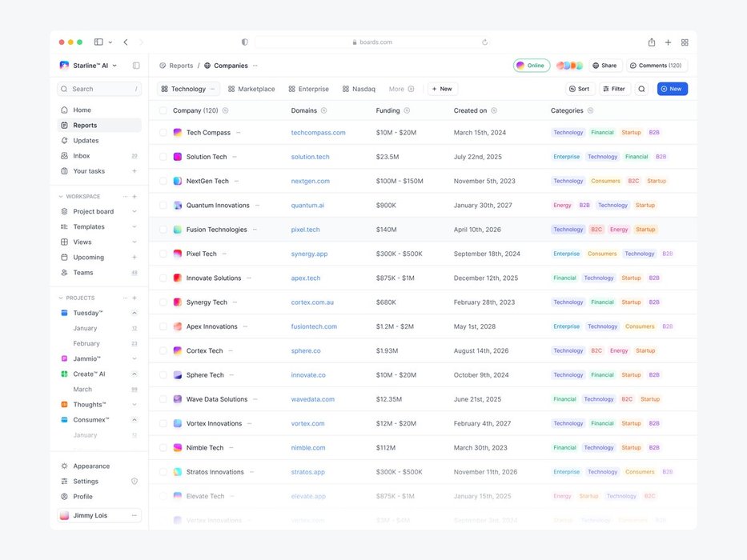Open the techcompass.com domain link
This screenshot has width=747, height=560.
(x=318, y=133)
